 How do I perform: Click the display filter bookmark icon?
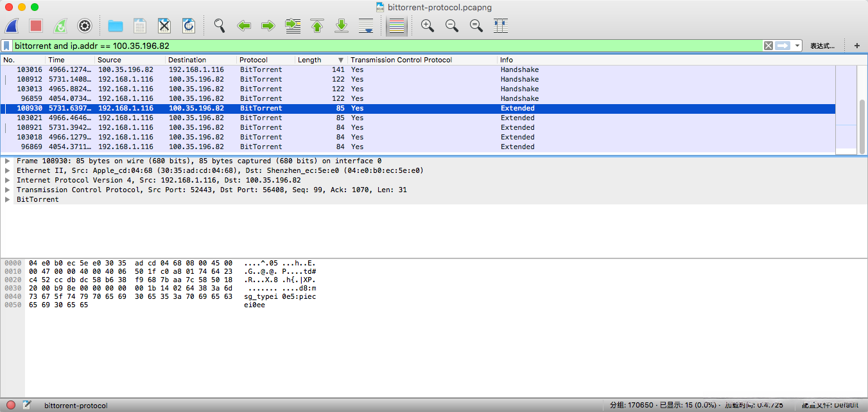click(6, 46)
